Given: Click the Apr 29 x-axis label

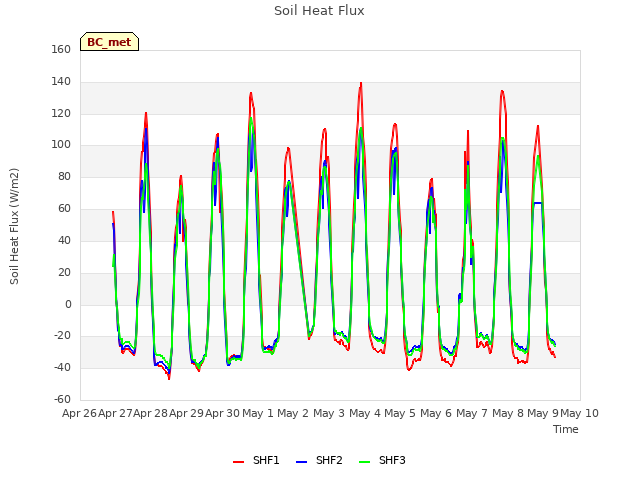Looking at the screenshot, I should click(186, 413).
